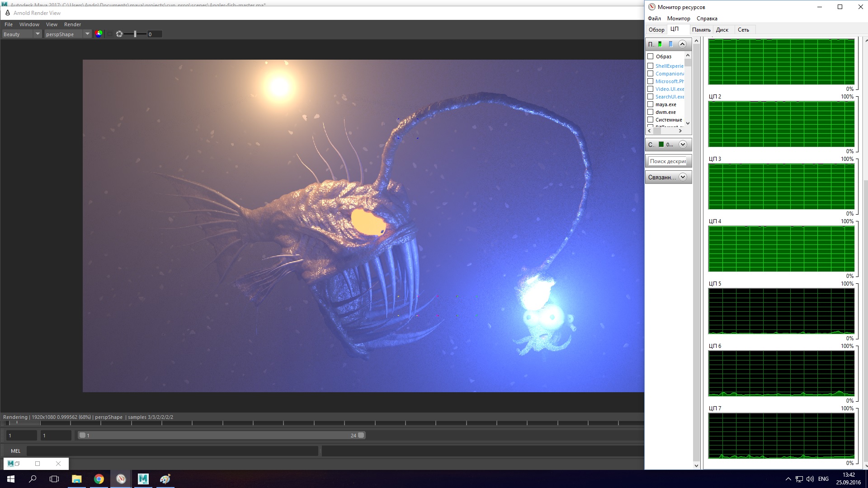Expand the Связанн... section chevron
868x488 pixels.
tap(683, 177)
